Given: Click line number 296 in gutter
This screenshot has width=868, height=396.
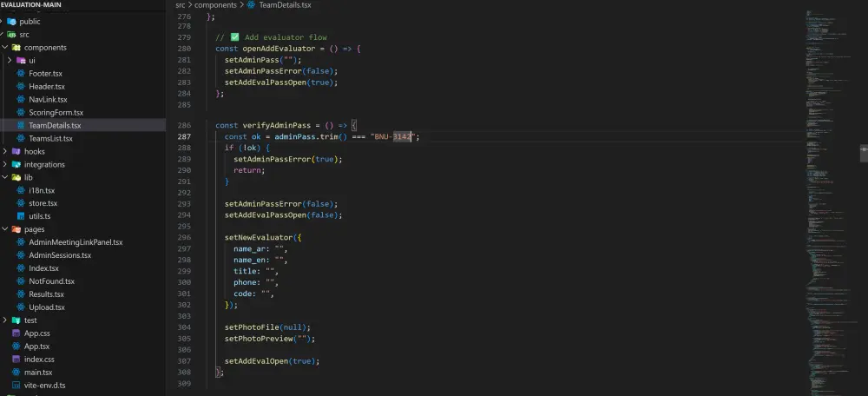Looking at the screenshot, I should 184,238.
